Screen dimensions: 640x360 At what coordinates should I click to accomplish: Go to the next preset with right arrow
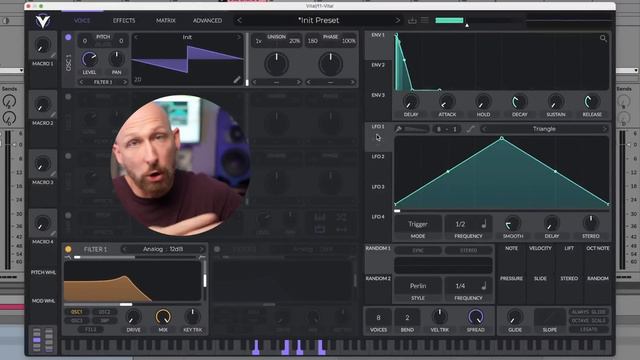pyautogui.click(x=397, y=20)
